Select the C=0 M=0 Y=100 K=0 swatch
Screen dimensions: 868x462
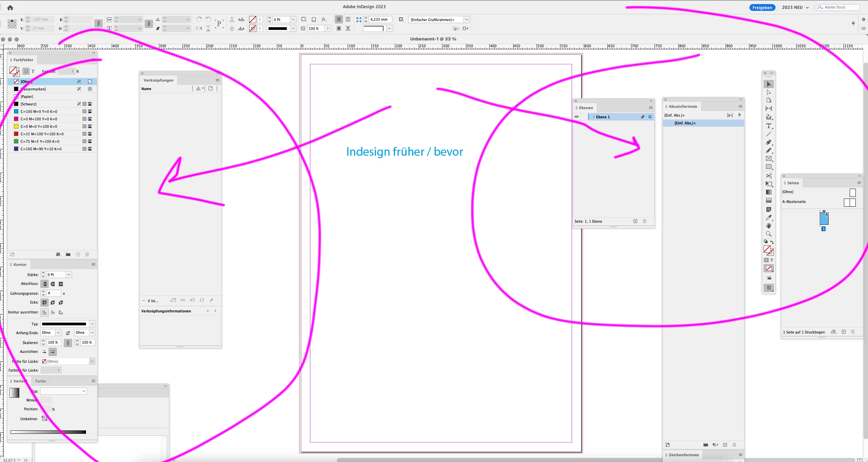coord(39,126)
